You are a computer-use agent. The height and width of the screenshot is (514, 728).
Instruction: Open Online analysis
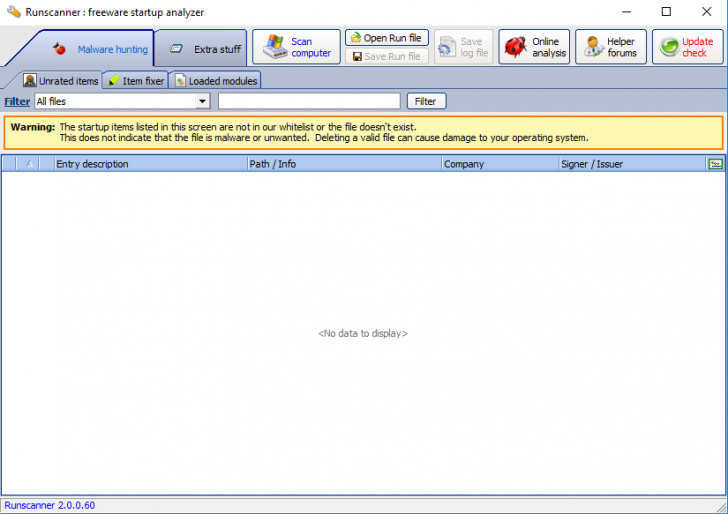click(534, 47)
